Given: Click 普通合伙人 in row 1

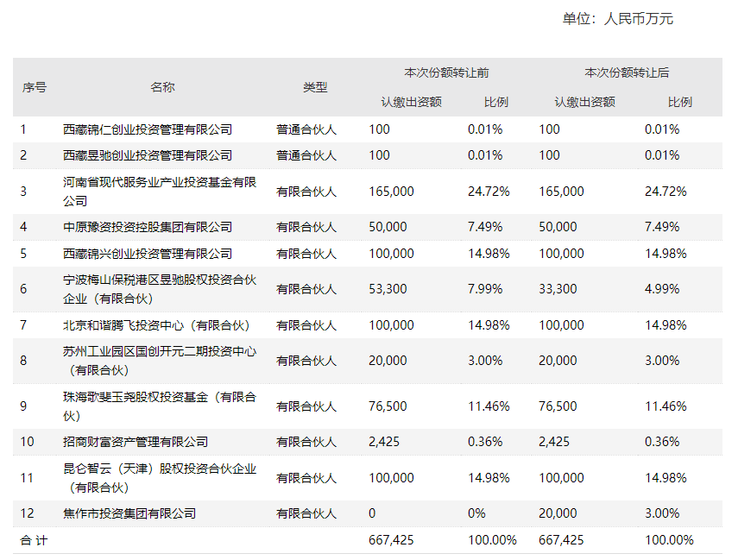Looking at the screenshot, I should (306, 129).
